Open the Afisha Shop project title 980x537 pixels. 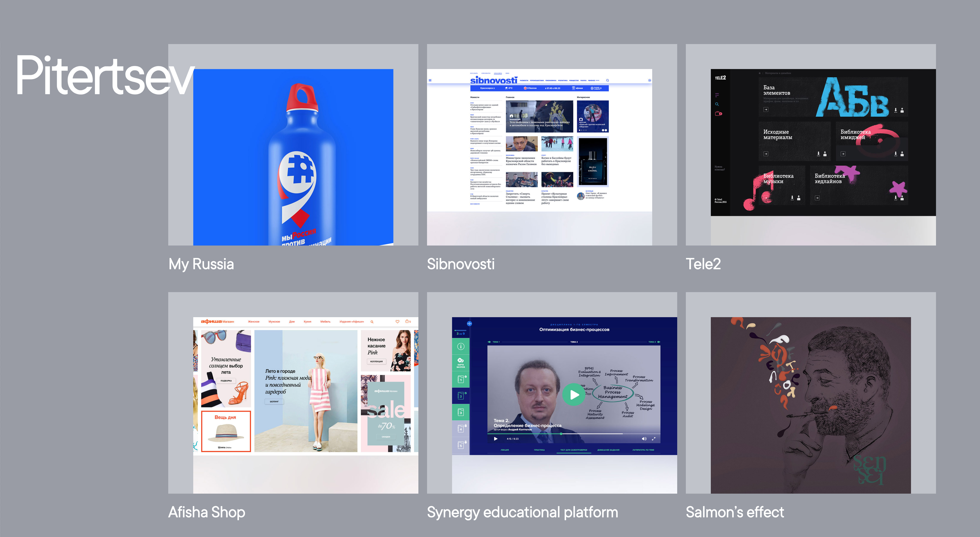pos(207,512)
